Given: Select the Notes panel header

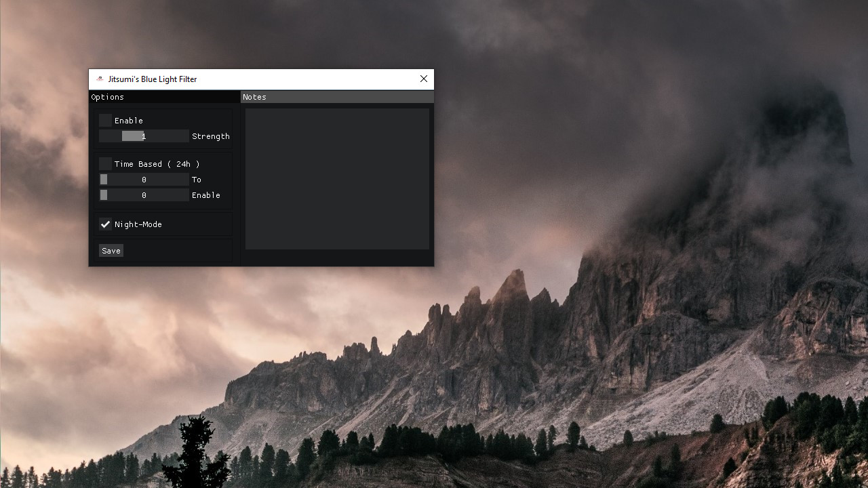Looking at the screenshot, I should [337, 97].
